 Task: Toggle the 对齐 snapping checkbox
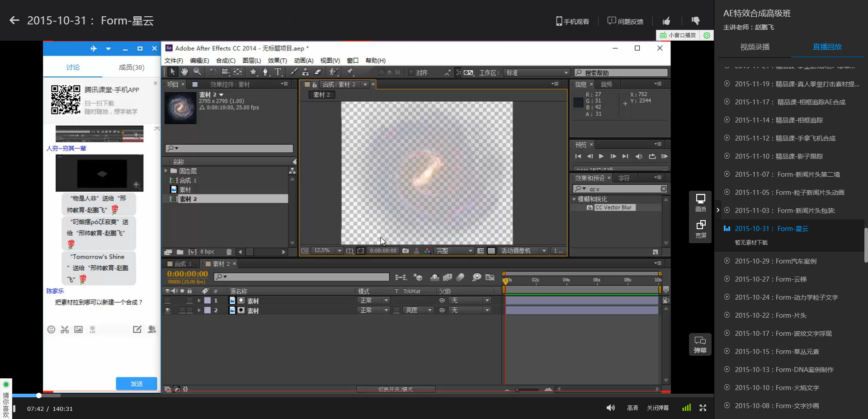pos(411,73)
